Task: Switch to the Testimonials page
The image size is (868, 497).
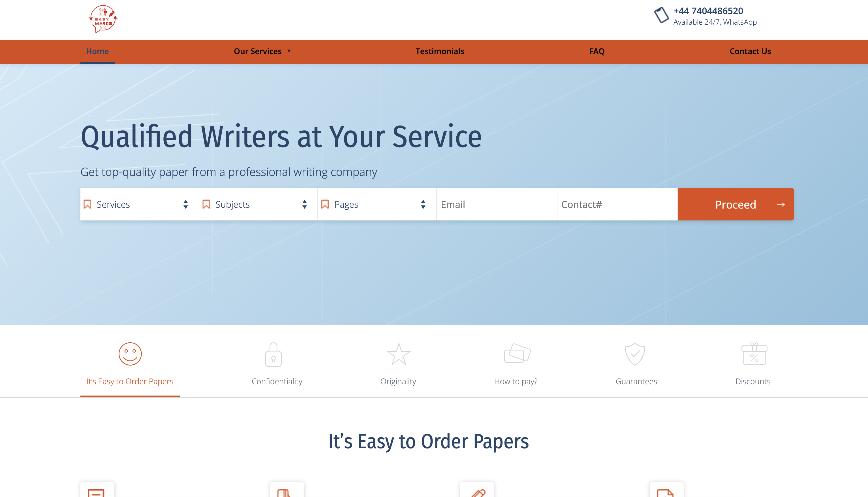Action: [x=440, y=51]
